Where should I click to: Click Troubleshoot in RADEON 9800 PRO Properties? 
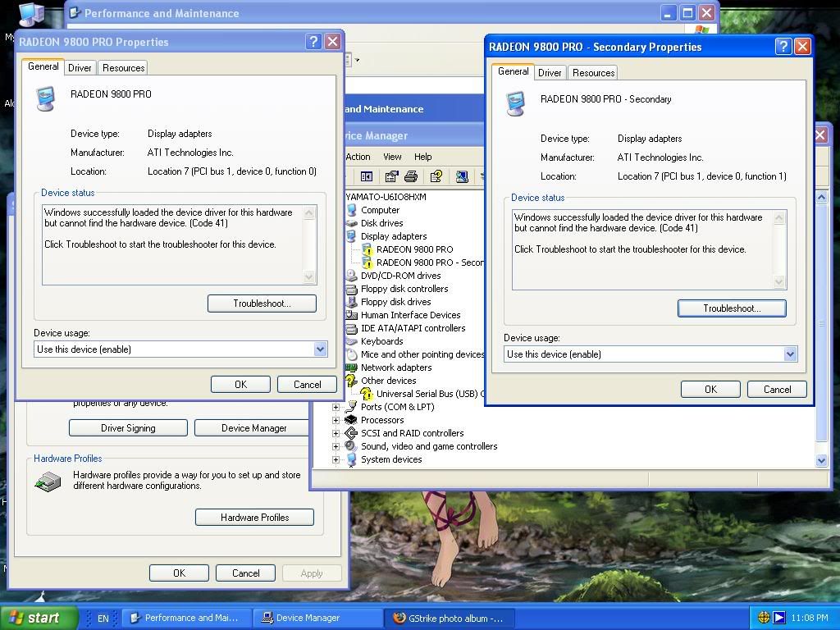(x=262, y=304)
